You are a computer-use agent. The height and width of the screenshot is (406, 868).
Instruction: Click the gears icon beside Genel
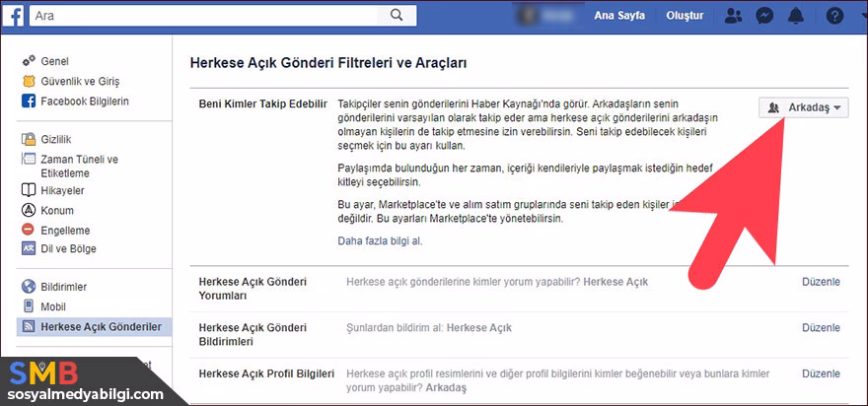pyautogui.click(x=29, y=60)
